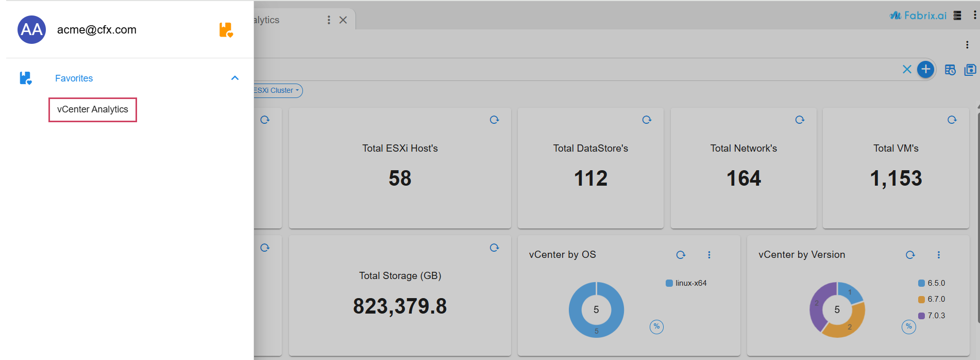Clear the filter bar with X icon

tap(907, 69)
